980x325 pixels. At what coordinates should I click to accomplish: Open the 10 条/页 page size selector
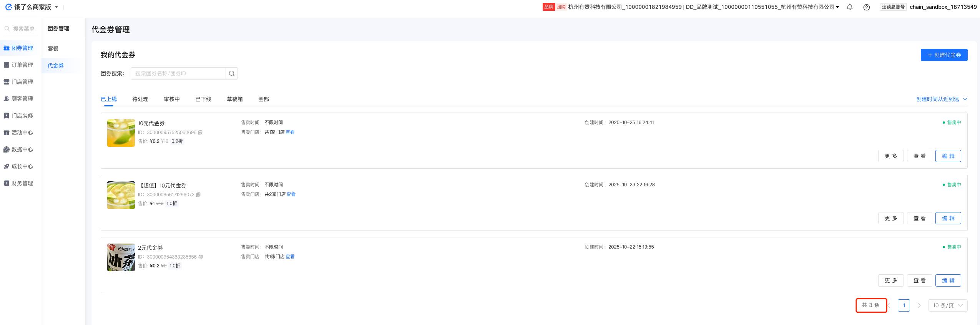(948, 305)
